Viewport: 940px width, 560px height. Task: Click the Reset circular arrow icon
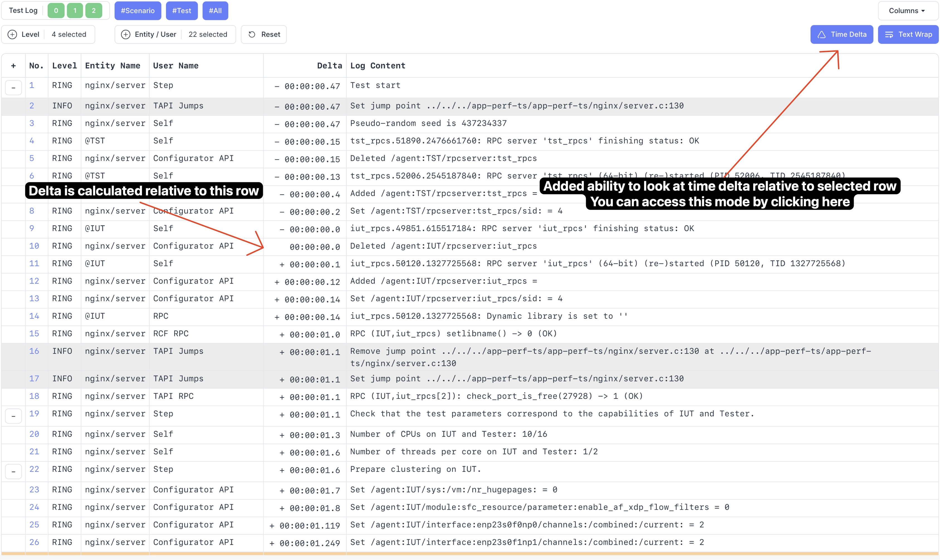[252, 34]
